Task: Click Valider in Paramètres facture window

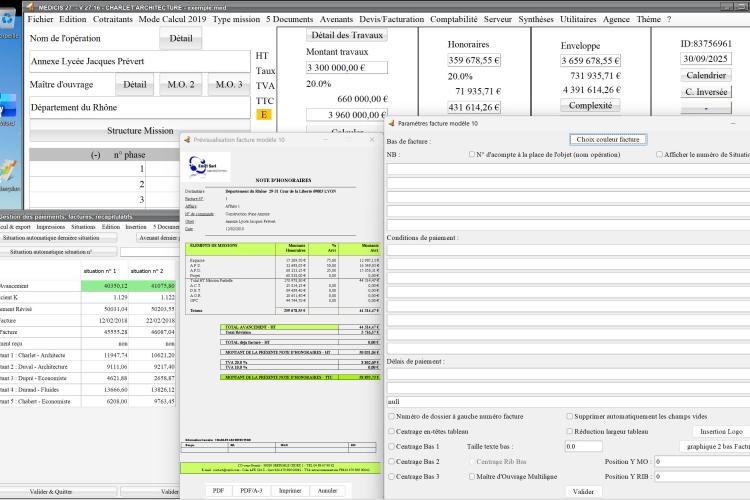Action: [x=583, y=491]
